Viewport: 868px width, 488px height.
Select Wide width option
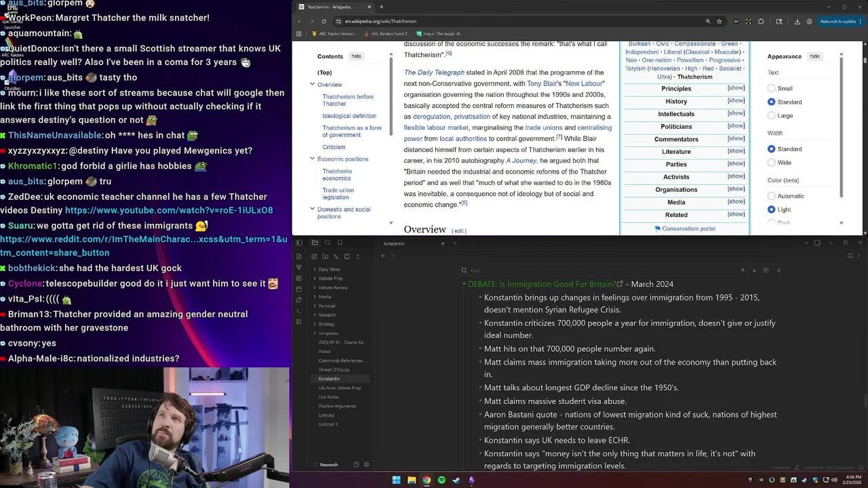[x=771, y=163]
